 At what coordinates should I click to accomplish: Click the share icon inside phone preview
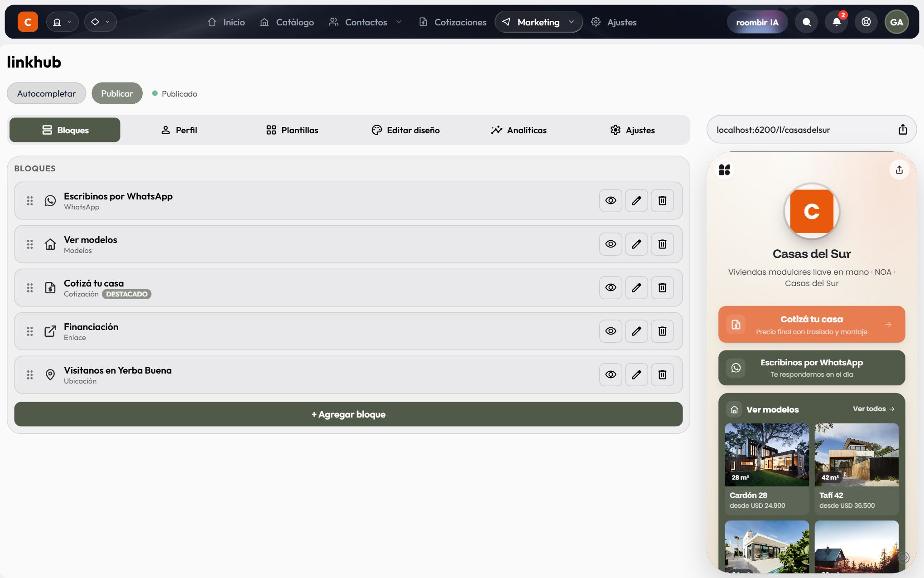[899, 170]
